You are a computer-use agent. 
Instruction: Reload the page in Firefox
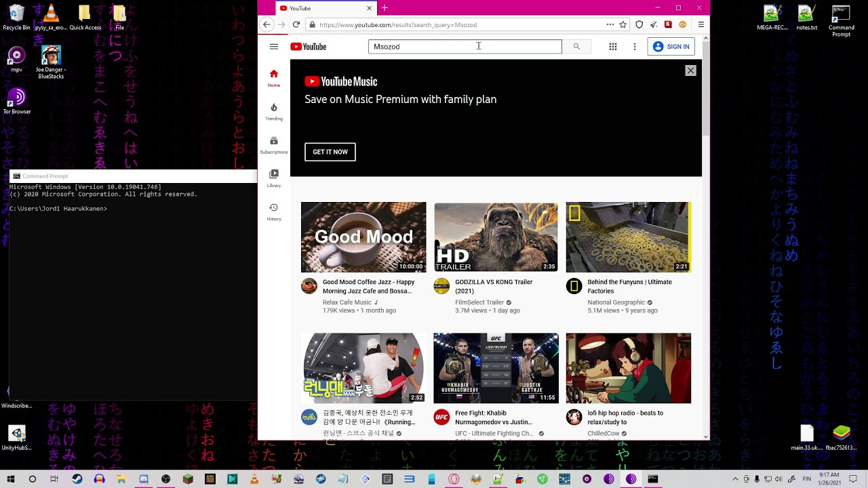tap(296, 24)
